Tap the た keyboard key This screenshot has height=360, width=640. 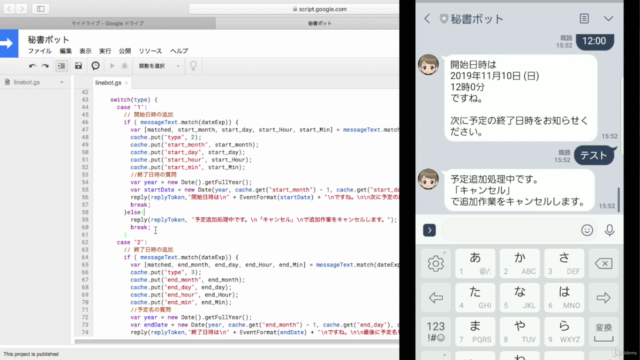point(475,298)
